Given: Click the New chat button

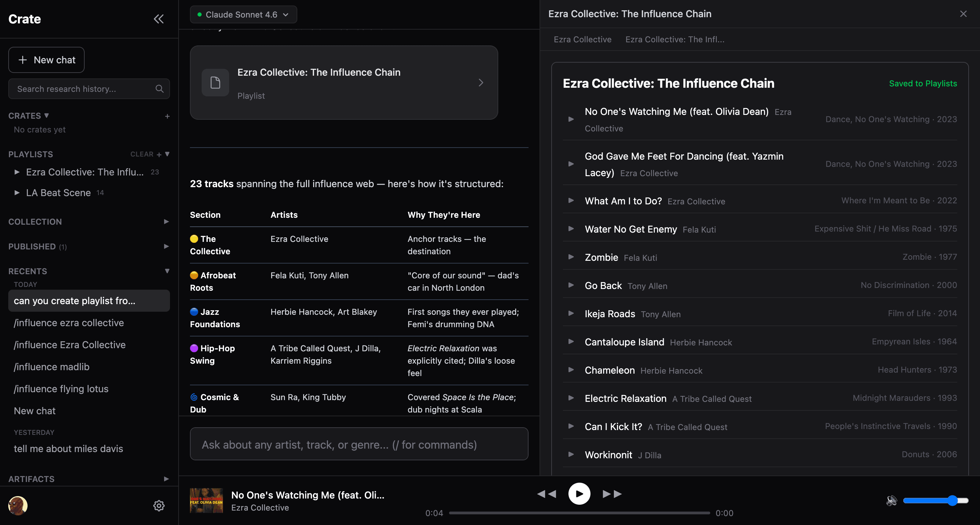Looking at the screenshot, I should point(46,60).
